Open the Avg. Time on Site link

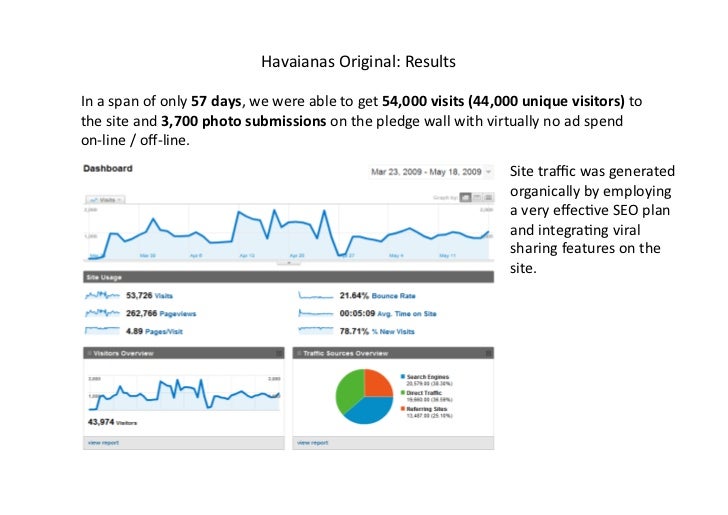407,314
